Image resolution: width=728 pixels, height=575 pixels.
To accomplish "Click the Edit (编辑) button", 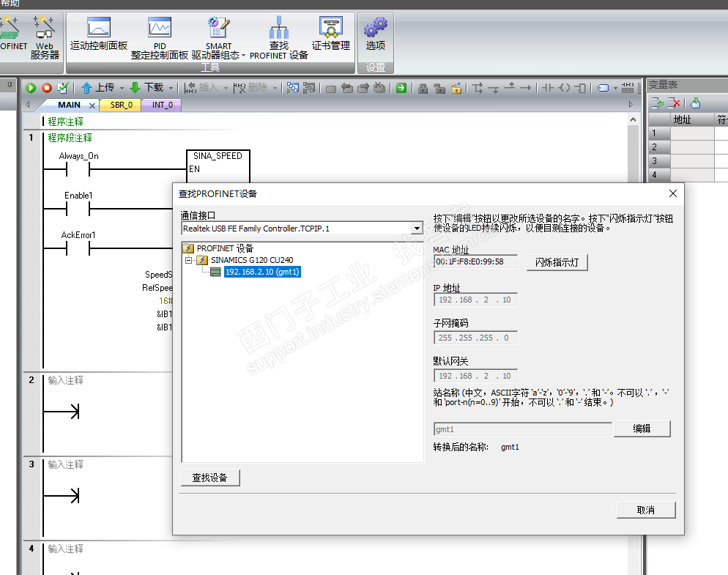I will [642, 429].
